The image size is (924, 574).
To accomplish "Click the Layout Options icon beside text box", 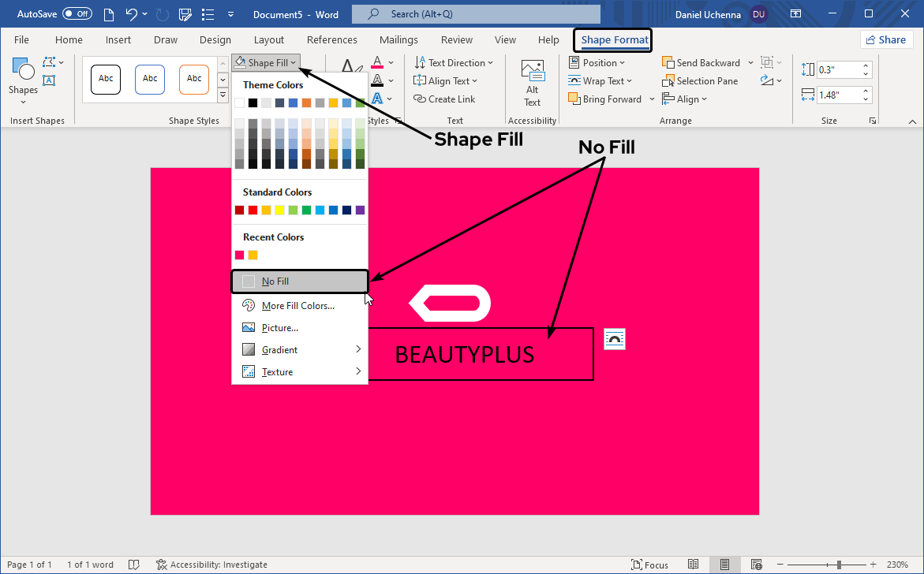I will click(614, 339).
